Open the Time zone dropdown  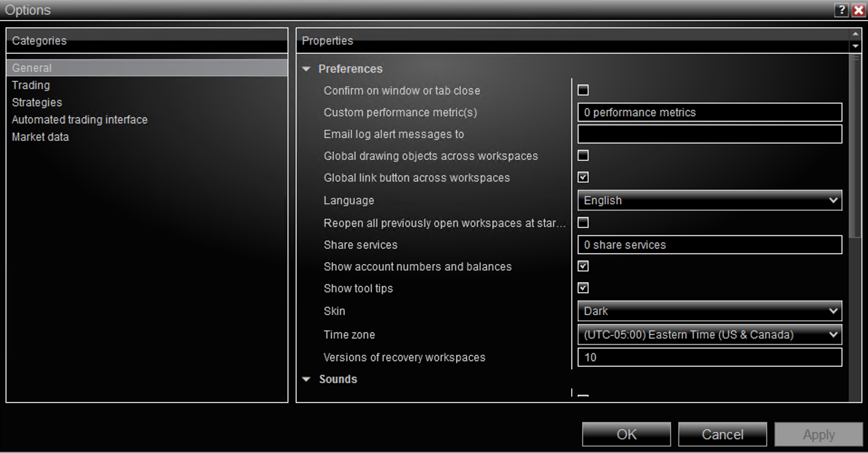[710, 335]
